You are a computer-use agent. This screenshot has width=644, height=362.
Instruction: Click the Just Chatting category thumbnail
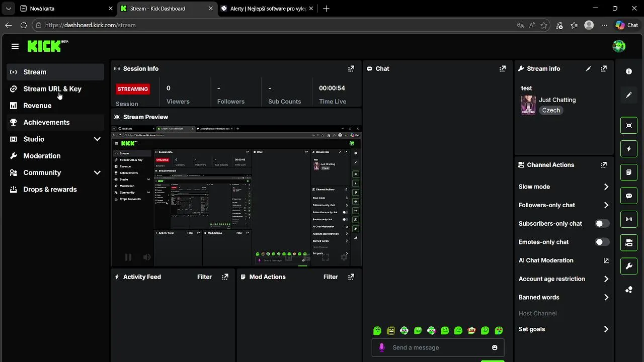[x=528, y=105]
